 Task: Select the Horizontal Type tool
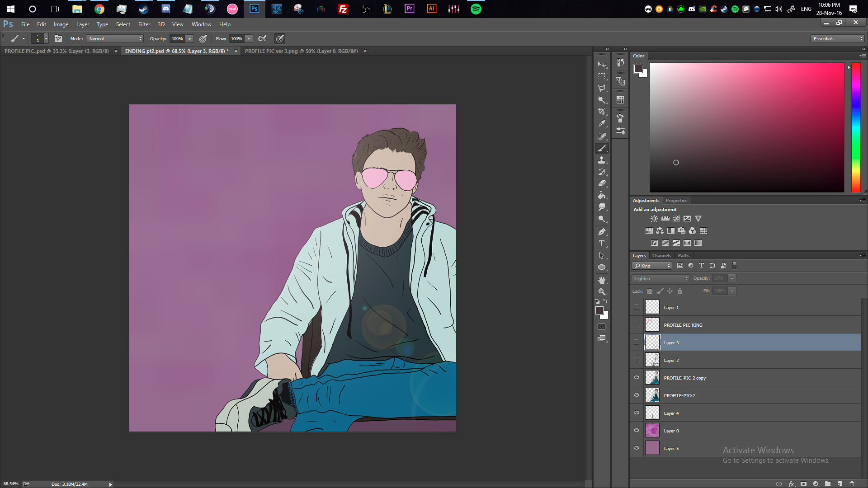[x=602, y=244]
